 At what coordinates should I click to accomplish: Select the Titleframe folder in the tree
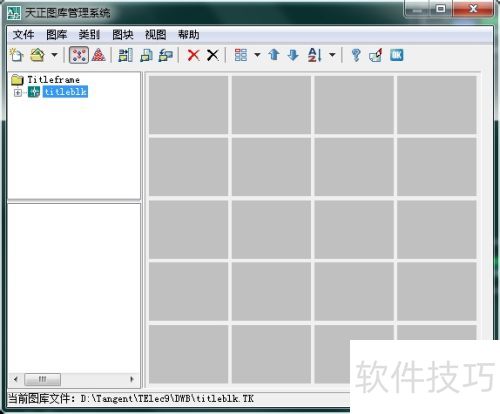(x=53, y=80)
